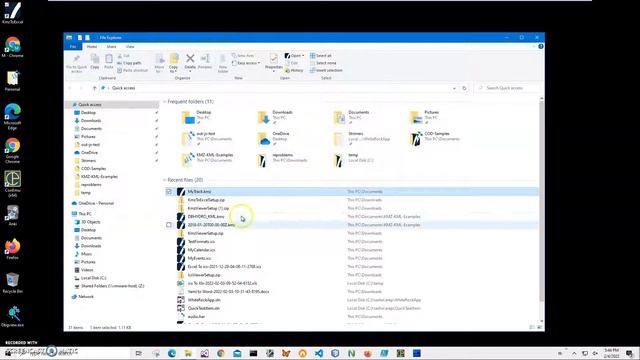Click Select none in the ribbon
Screen dimensions: 640x360
[323, 63]
